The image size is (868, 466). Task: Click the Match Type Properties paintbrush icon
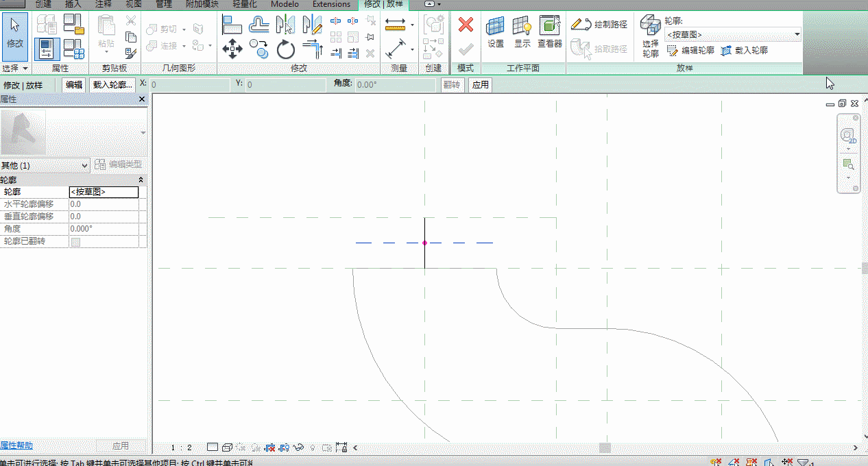[x=130, y=52]
